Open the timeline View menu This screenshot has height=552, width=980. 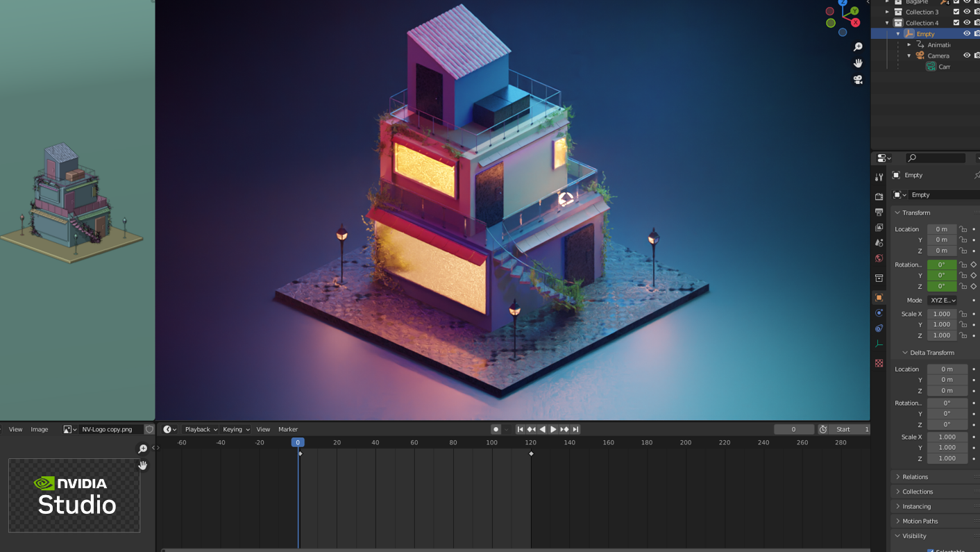[x=263, y=429]
